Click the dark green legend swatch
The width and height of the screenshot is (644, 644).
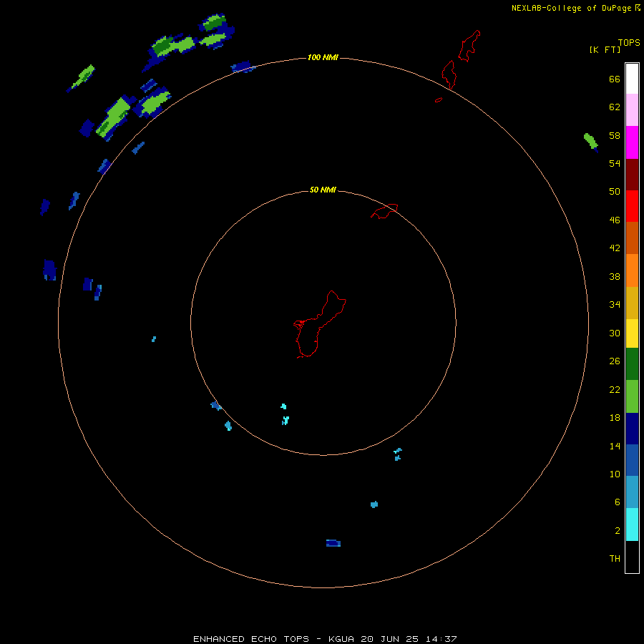click(632, 364)
